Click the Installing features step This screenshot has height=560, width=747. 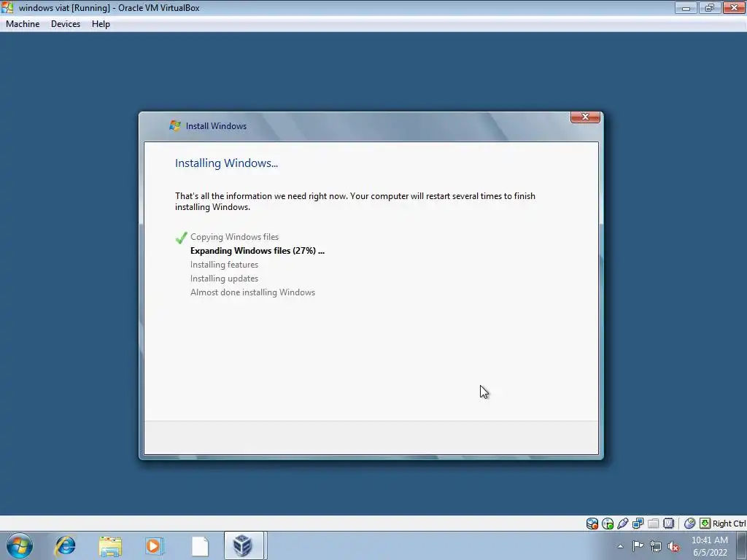pos(224,264)
